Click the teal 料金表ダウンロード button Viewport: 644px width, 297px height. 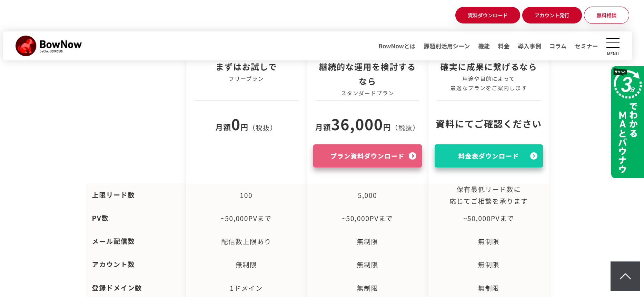[488, 156]
